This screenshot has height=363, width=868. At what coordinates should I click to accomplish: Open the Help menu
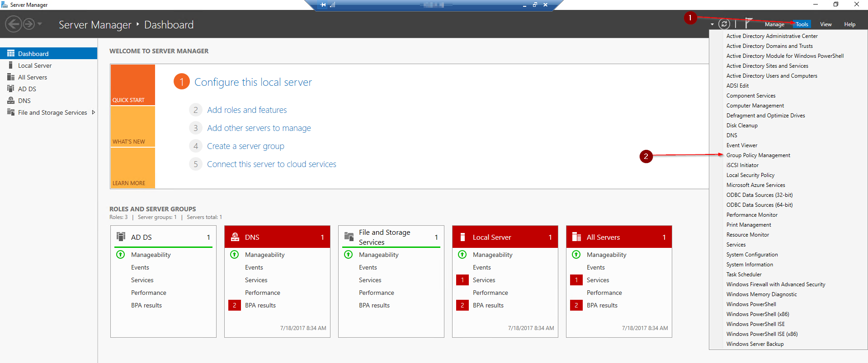[x=850, y=24]
